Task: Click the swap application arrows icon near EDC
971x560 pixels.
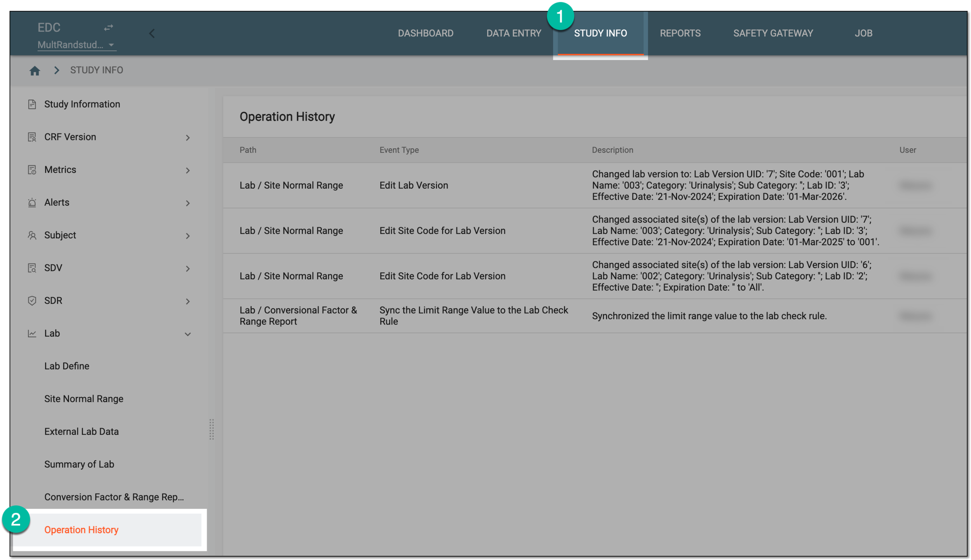Action: tap(108, 28)
